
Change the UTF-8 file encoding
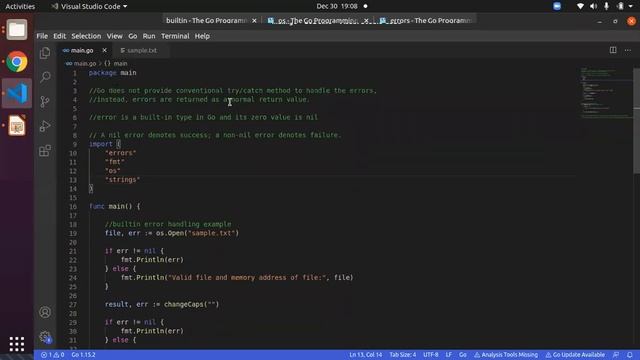(431, 355)
